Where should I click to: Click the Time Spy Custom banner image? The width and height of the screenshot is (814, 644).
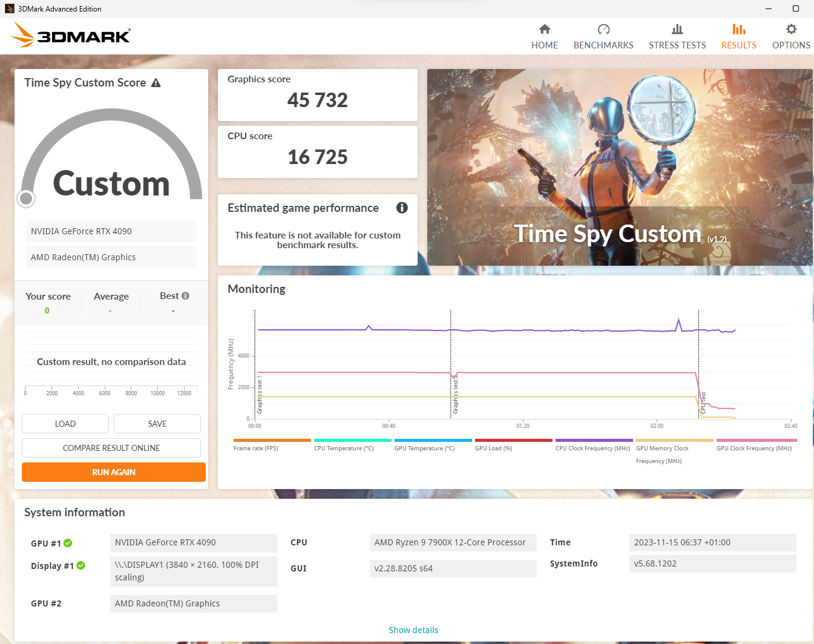[x=620, y=167]
